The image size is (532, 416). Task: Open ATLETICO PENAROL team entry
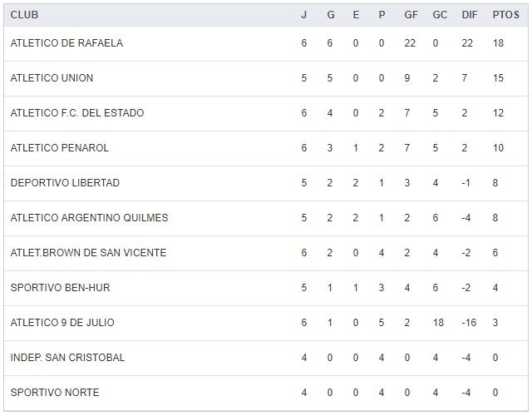pos(60,148)
